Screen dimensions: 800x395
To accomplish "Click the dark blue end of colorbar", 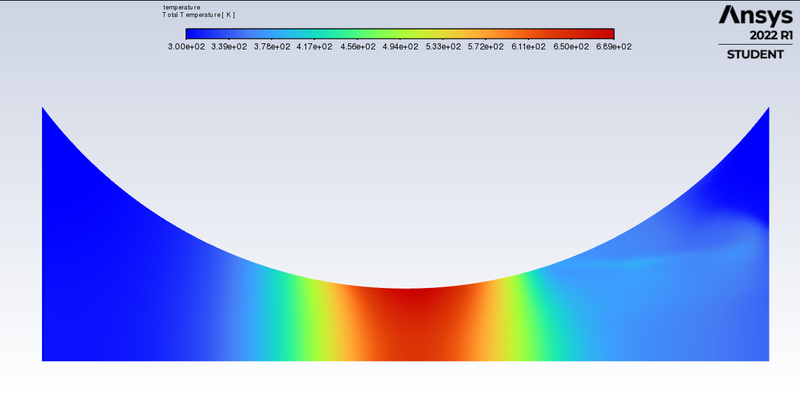I will click(x=194, y=34).
